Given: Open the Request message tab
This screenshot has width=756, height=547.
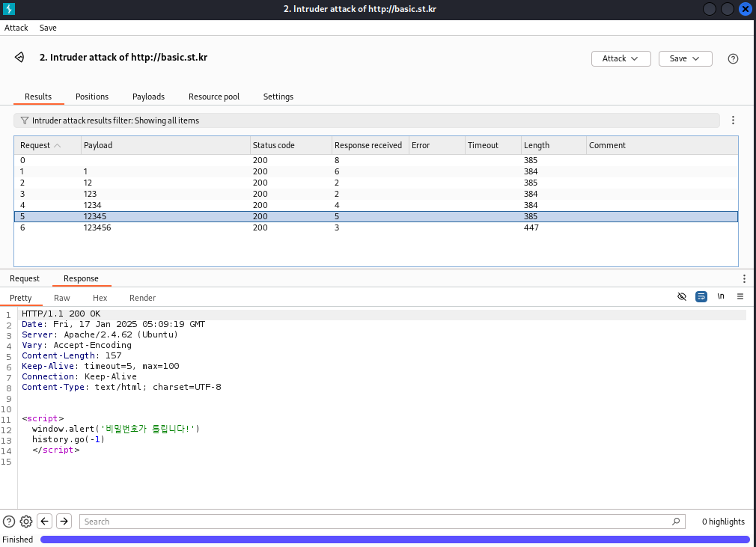Looking at the screenshot, I should click(25, 278).
